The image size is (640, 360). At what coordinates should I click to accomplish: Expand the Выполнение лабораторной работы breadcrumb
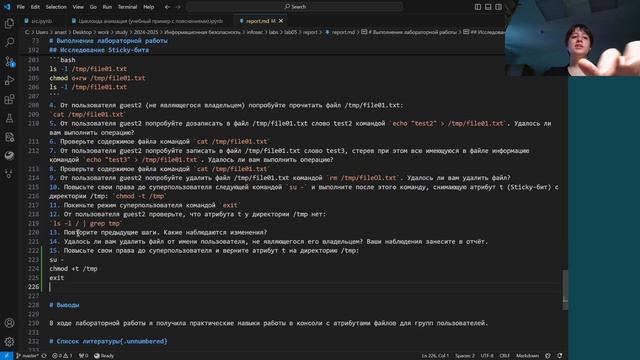tap(409, 32)
